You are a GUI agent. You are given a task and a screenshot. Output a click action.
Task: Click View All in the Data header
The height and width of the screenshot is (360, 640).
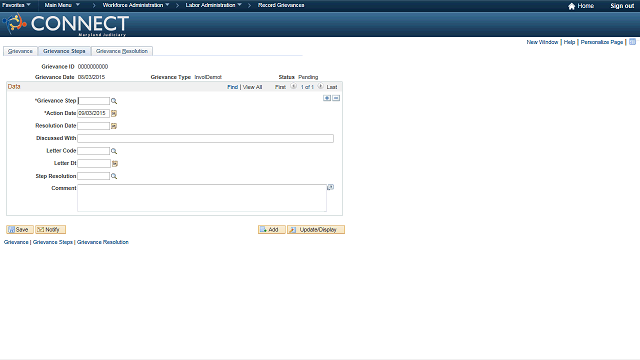click(252, 87)
